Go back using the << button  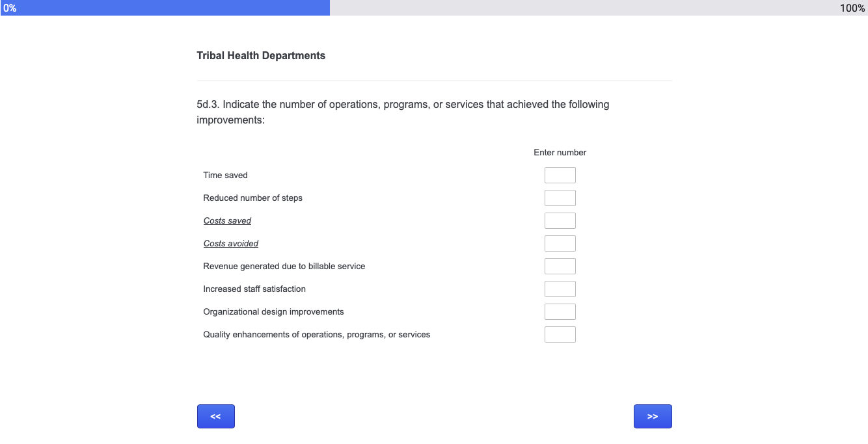[215, 417]
